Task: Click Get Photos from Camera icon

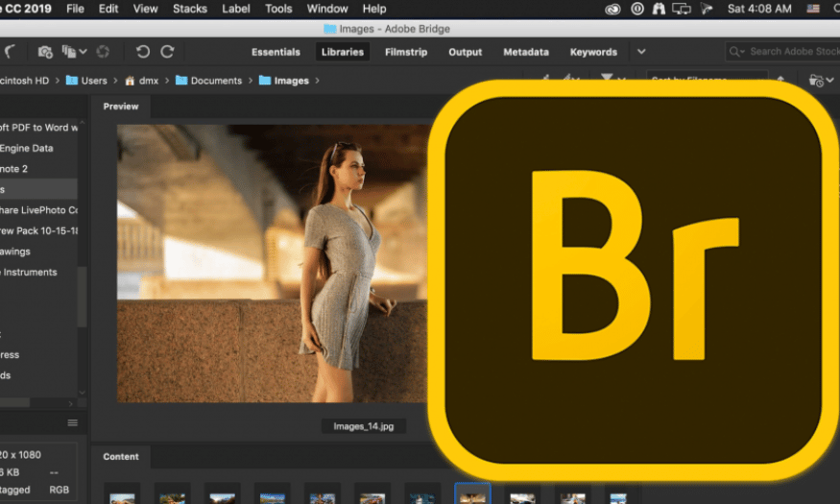Action: 45,52
